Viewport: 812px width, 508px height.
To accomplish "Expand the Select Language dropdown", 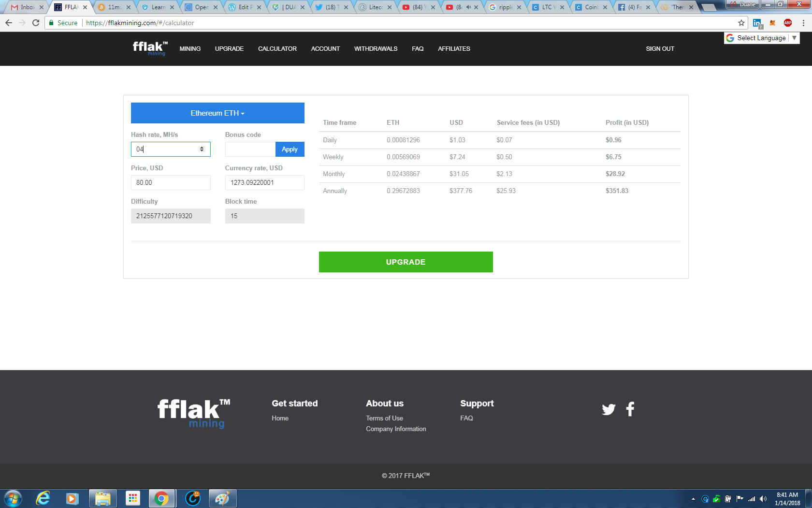I will pyautogui.click(x=794, y=38).
